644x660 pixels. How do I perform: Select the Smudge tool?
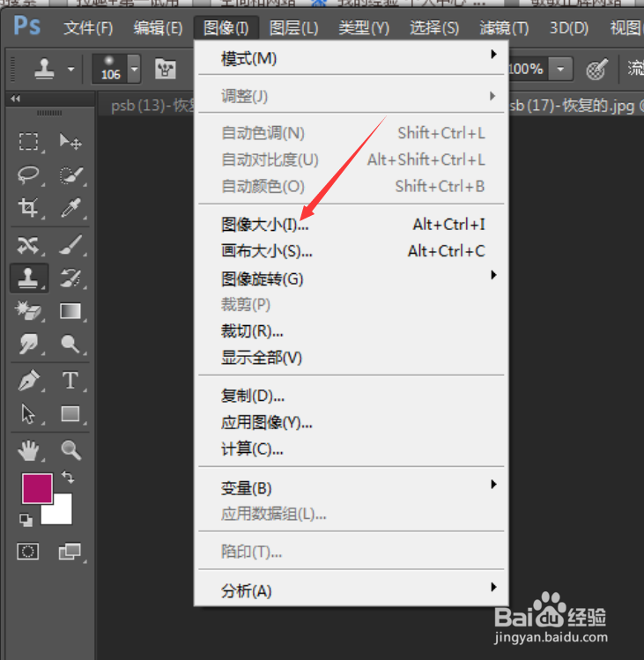coord(28,344)
